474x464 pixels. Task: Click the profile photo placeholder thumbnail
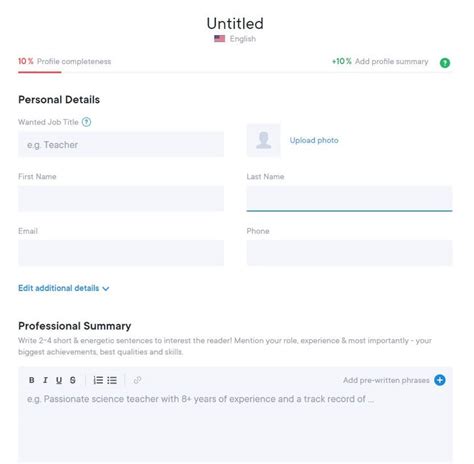click(x=263, y=140)
